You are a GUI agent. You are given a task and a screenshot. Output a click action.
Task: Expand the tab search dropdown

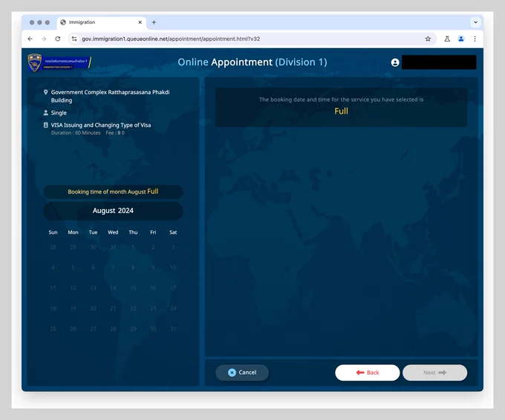(475, 22)
